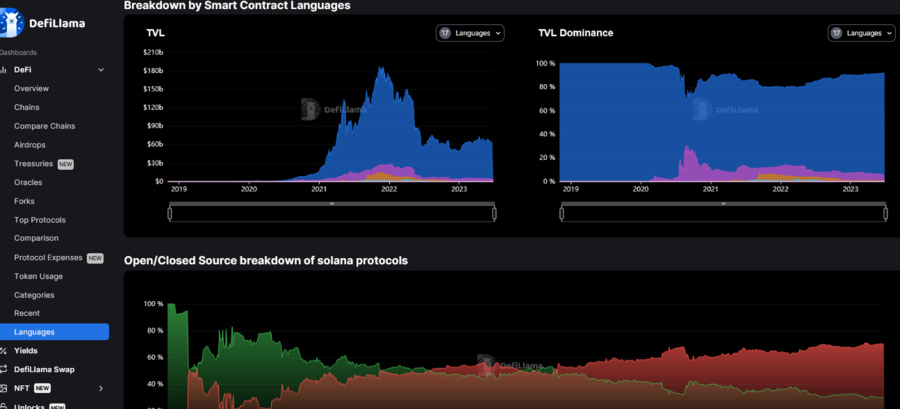900x409 pixels.
Task: Open the NFT section label
Action: point(21,388)
